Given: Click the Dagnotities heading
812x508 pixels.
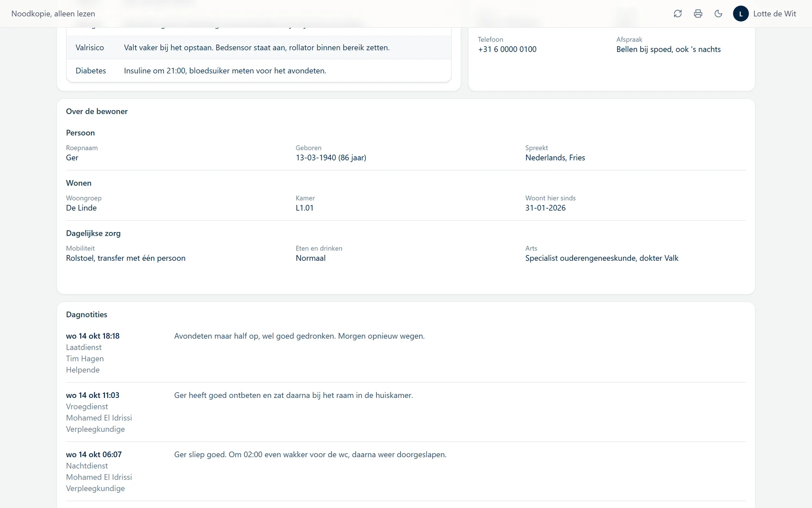Looking at the screenshot, I should (87, 315).
